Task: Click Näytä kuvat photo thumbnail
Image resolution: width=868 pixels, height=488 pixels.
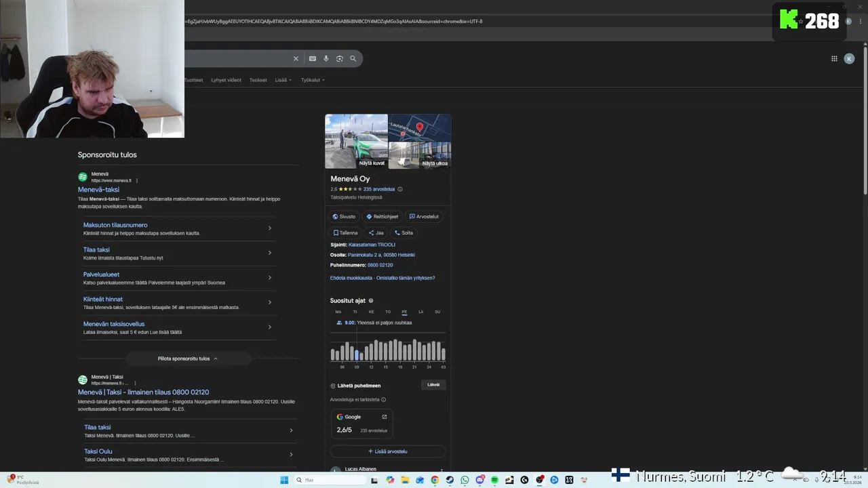Action: click(356, 141)
